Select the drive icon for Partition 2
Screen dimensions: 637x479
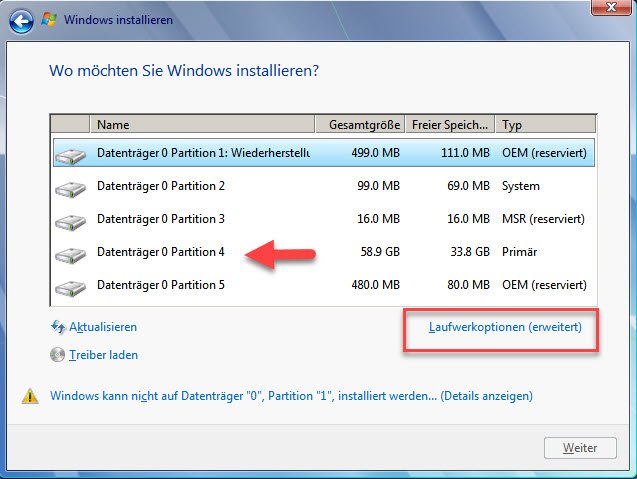coord(71,189)
